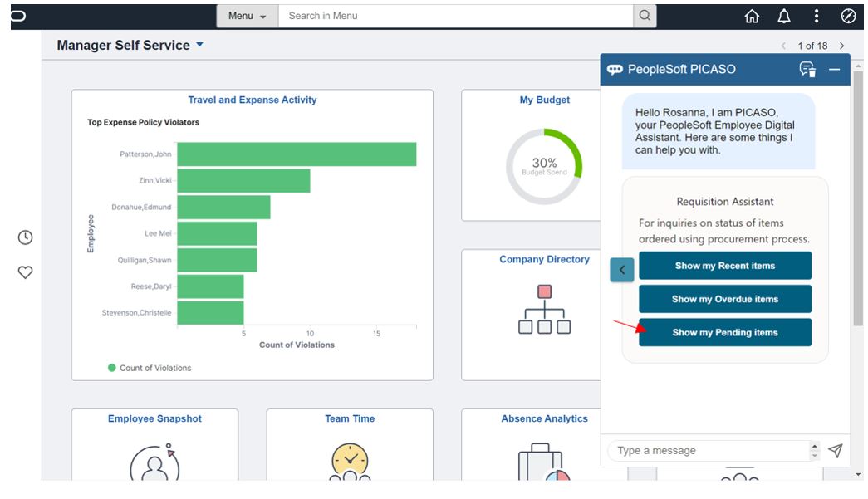The image size is (868, 499).
Task: Click the Type a message field
Action: click(x=709, y=450)
